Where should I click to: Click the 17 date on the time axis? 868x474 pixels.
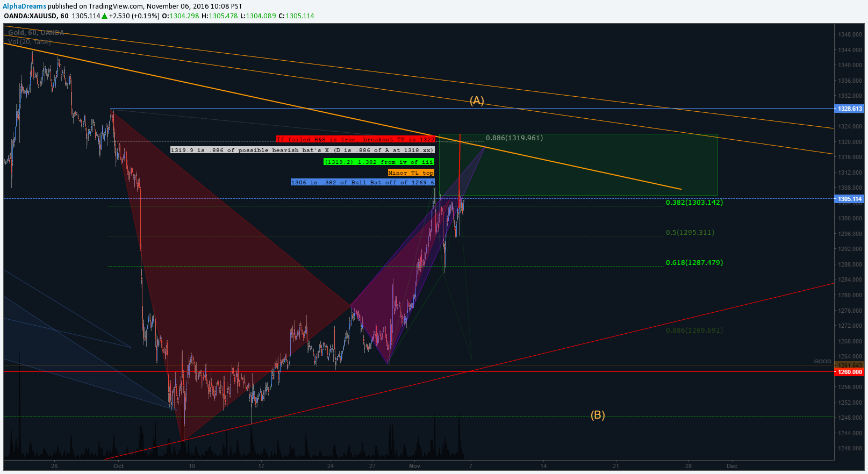coord(261,466)
